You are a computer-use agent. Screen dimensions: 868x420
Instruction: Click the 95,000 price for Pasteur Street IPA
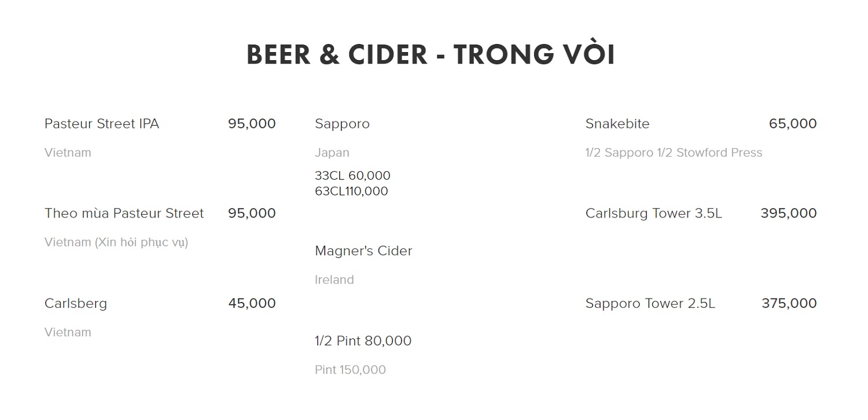[252, 124]
